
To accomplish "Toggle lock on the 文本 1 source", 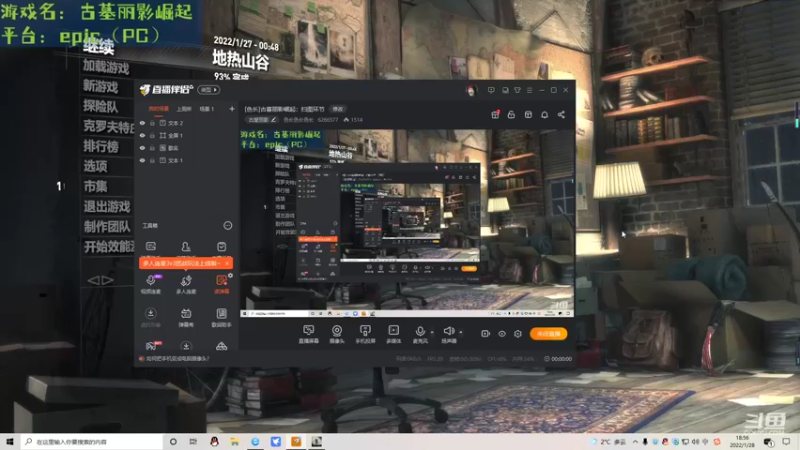I will 152,160.
